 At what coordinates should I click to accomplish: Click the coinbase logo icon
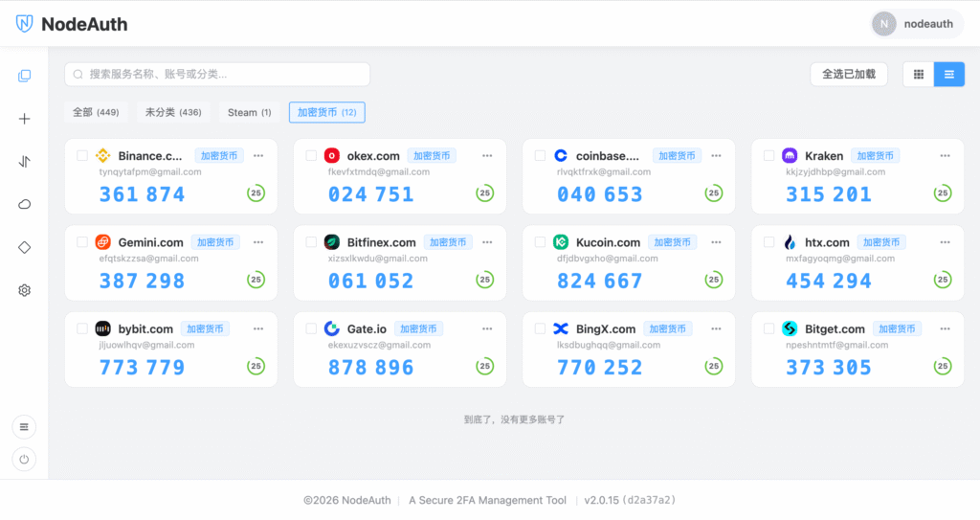coord(561,155)
